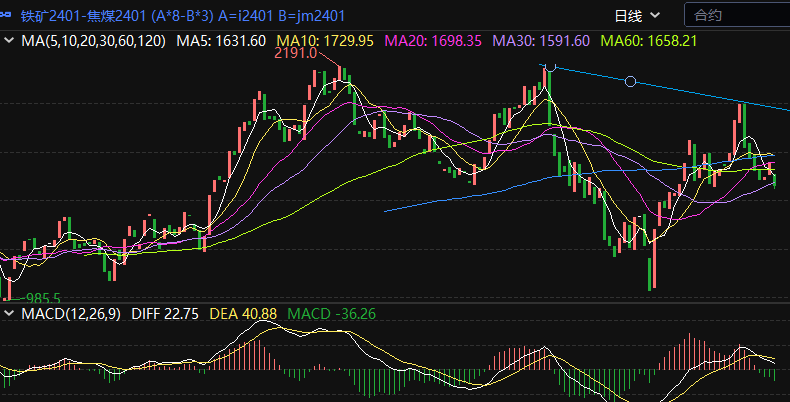Click the DIFF 22.75 value label
Viewport: 790px width, 402px height.
(x=167, y=314)
